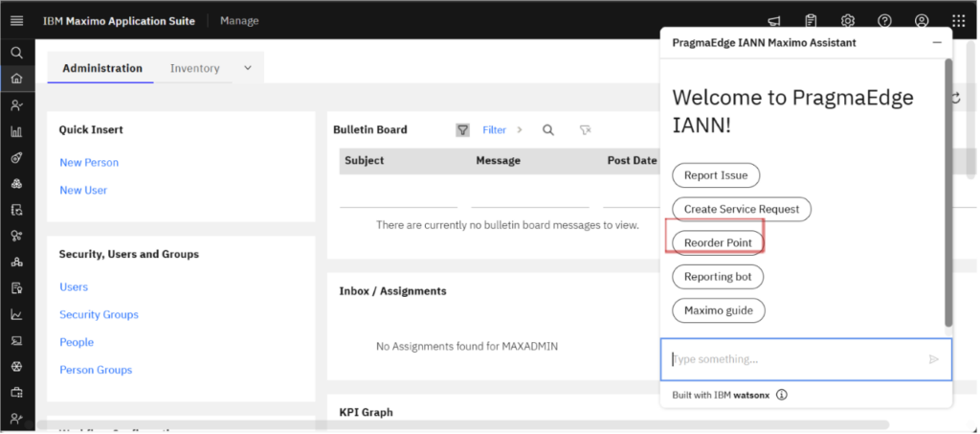The width and height of the screenshot is (980, 434).
Task: Click the Inbox / Assignments heading
Action: [x=392, y=291]
